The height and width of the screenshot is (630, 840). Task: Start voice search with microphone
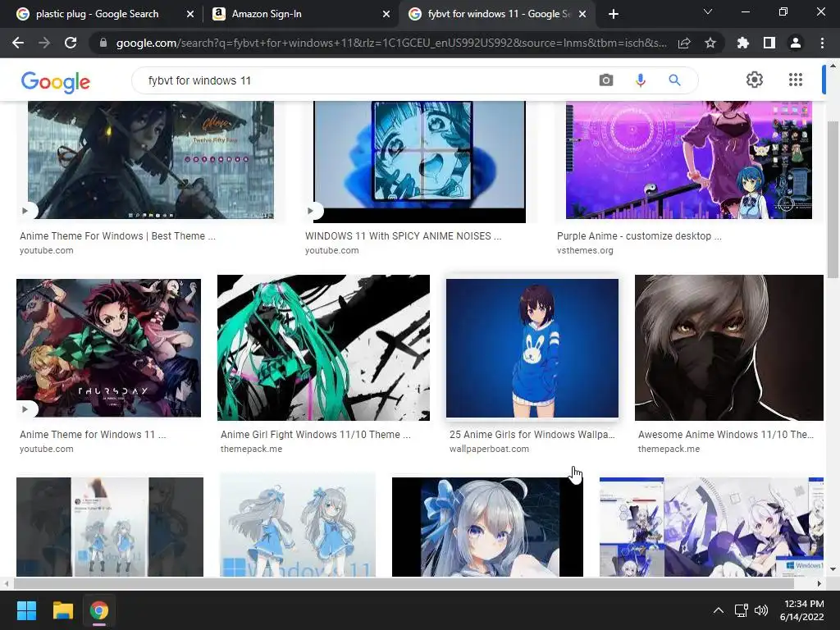640,80
